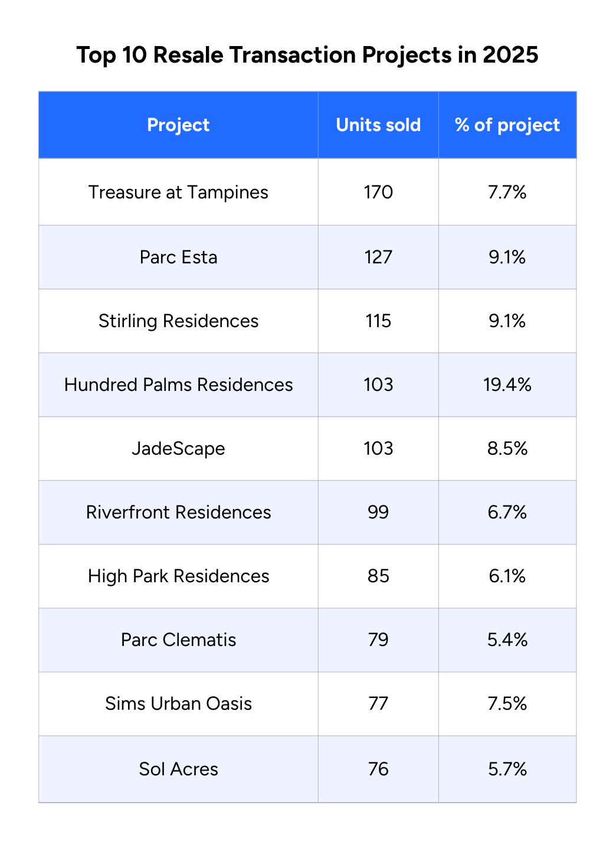Select the Parc Clematis cell

[x=178, y=640]
